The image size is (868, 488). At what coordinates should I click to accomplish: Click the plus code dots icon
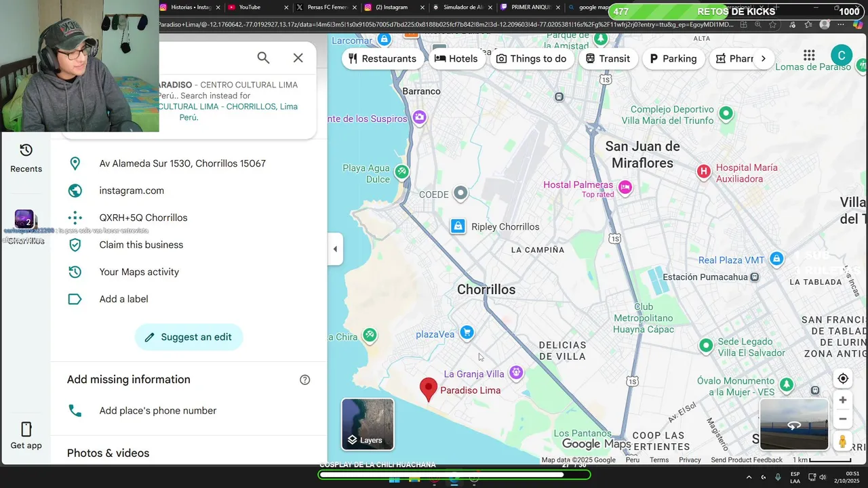[x=75, y=218]
